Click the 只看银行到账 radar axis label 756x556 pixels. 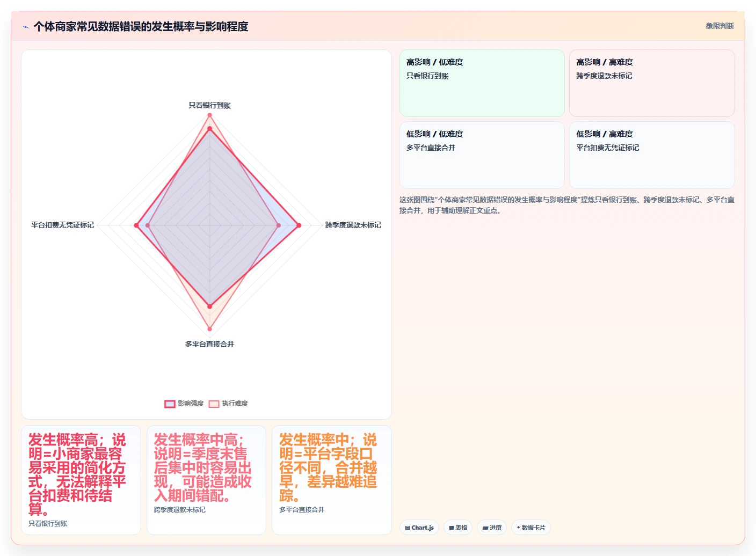pos(209,105)
